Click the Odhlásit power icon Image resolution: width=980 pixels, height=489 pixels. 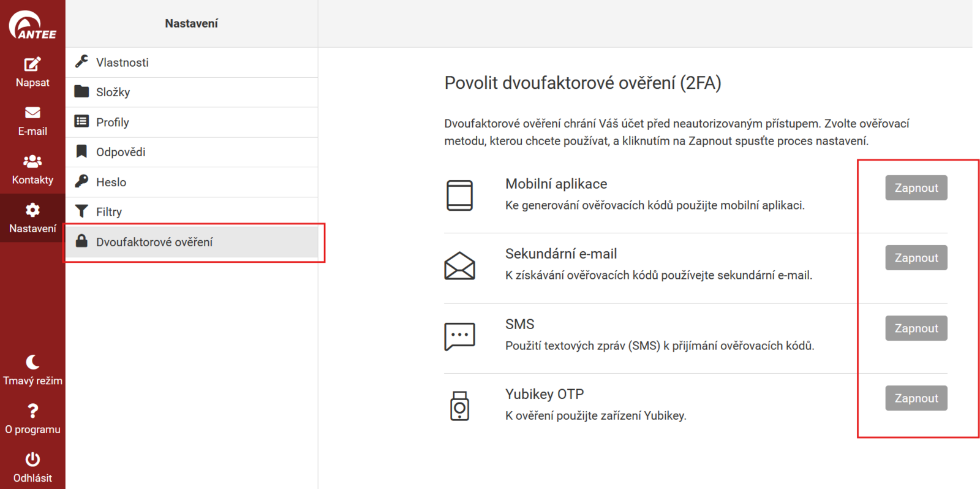click(x=32, y=460)
